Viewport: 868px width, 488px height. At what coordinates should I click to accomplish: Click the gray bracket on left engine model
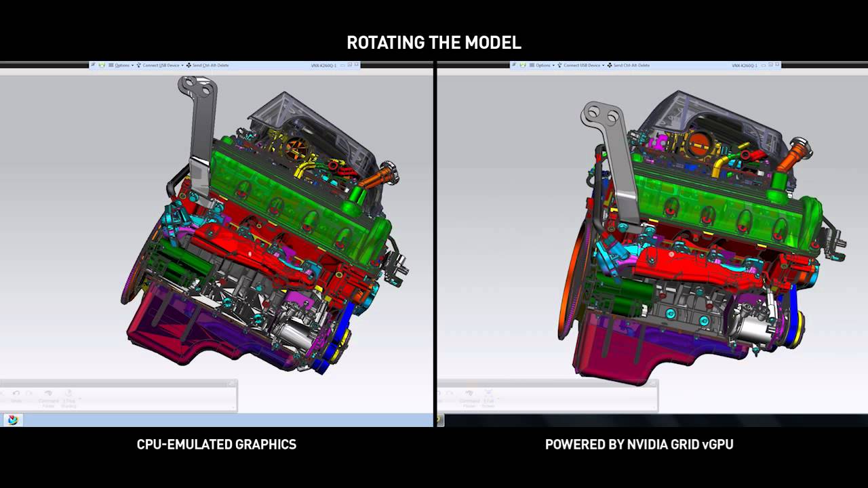pos(200,136)
